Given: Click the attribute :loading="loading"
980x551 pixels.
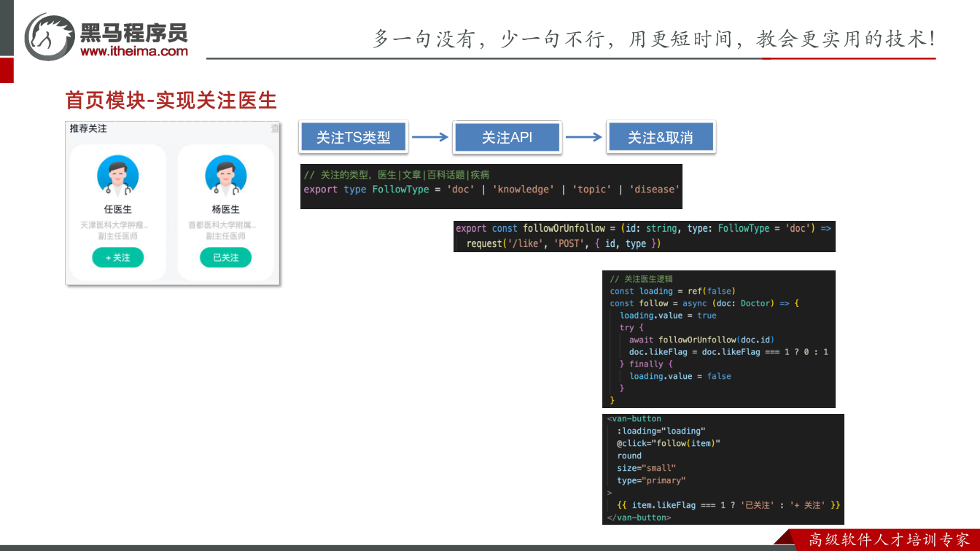Looking at the screenshot, I should 661,431.
